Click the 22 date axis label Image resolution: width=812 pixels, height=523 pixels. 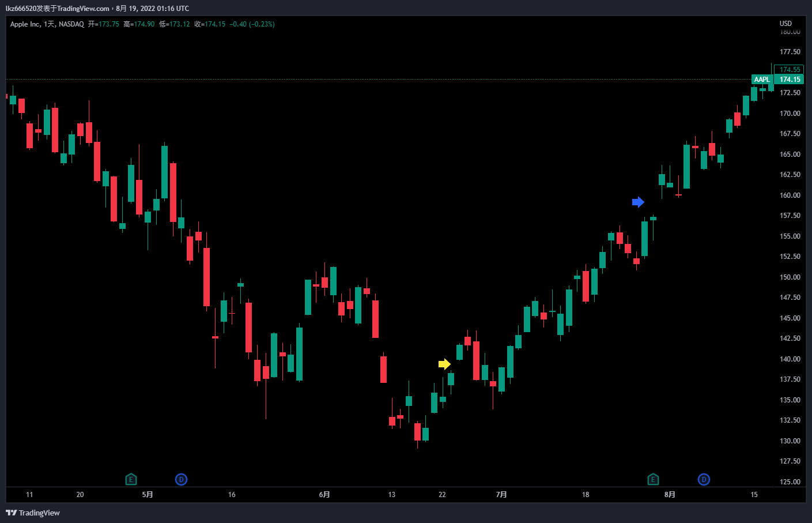point(442,495)
